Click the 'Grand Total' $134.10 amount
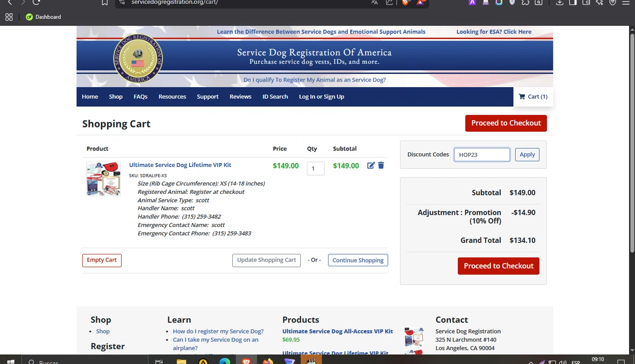This screenshot has width=635, height=364. 522,240
